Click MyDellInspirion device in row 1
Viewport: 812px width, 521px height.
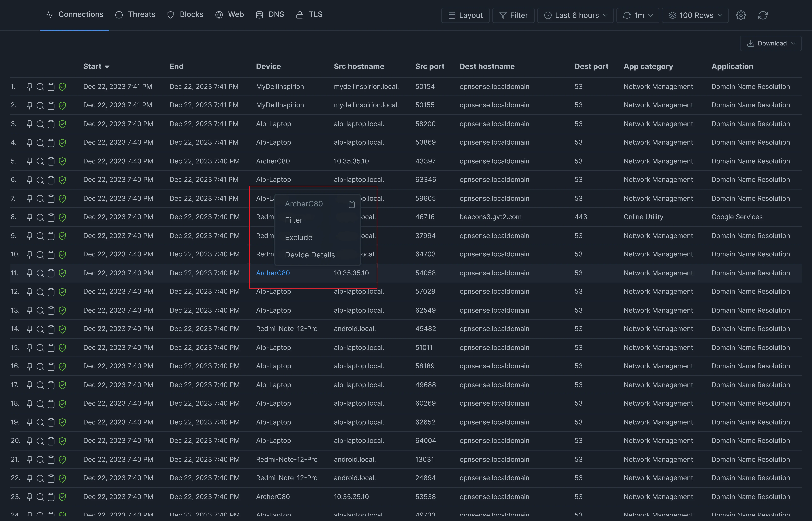click(x=280, y=87)
